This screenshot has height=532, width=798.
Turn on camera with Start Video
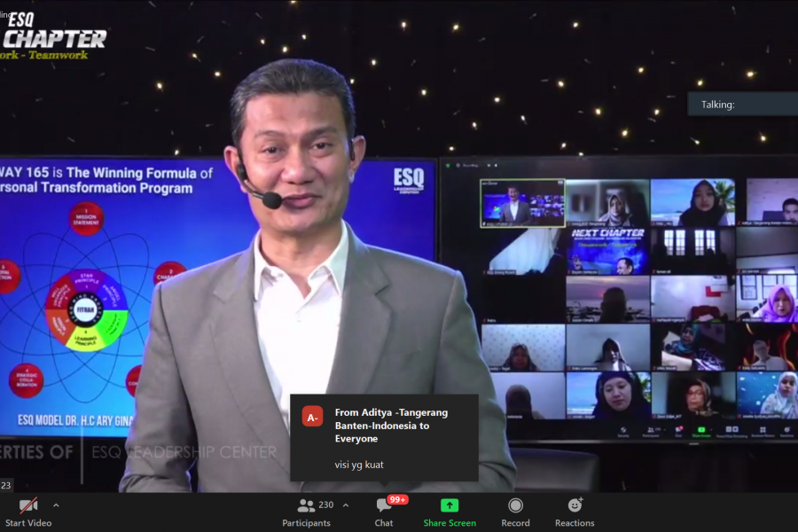[27, 511]
